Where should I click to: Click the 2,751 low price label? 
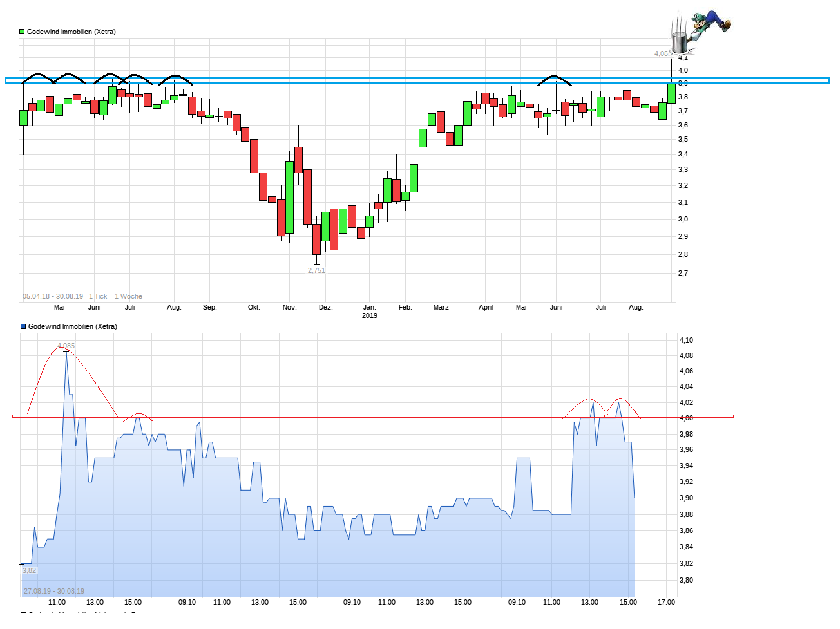click(x=316, y=270)
